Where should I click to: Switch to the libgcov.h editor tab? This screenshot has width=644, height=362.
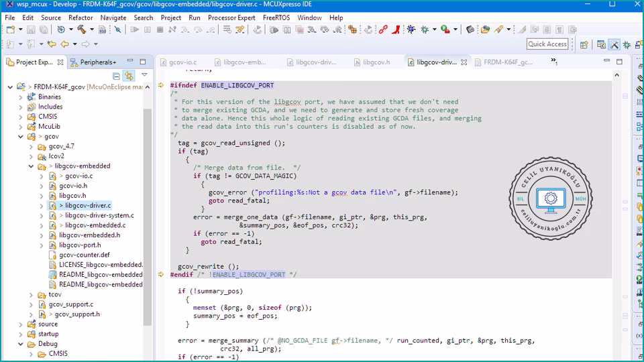coord(376,62)
